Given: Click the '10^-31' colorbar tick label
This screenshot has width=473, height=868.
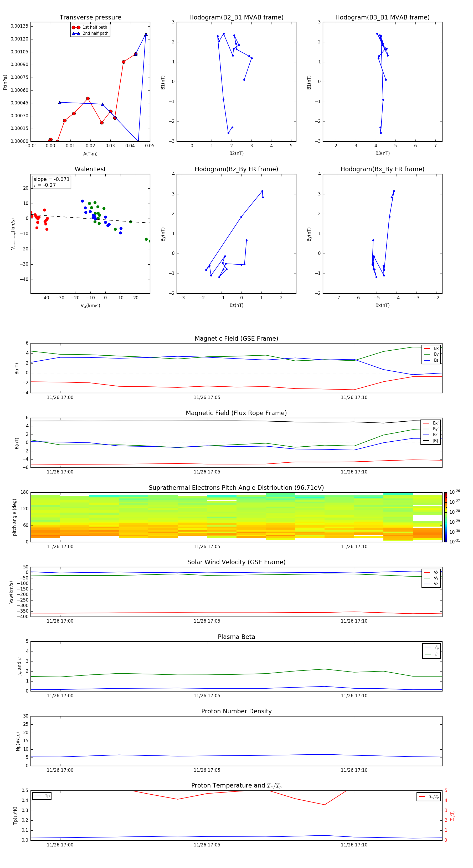Looking at the screenshot, I should pyautogui.click(x=455, y=542).
